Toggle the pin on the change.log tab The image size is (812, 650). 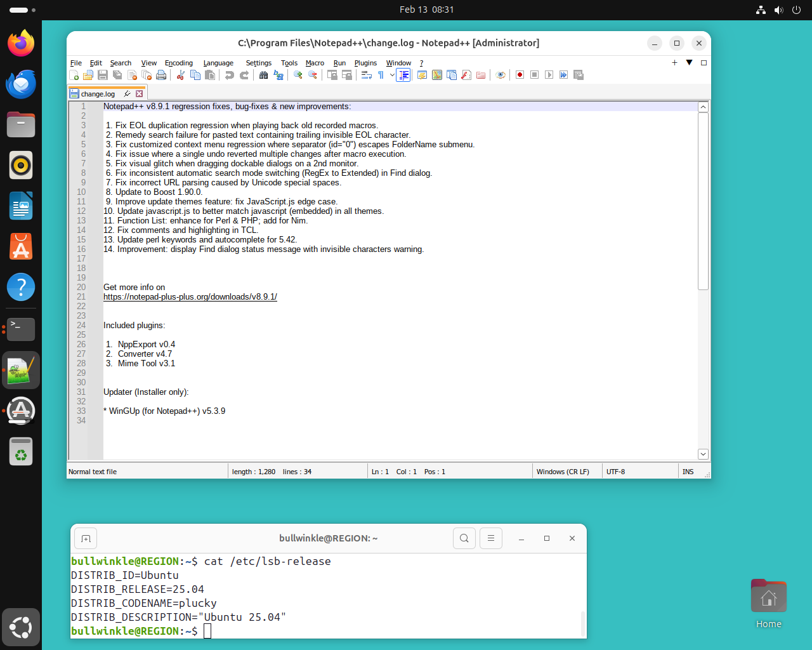pyautogui.click(x=127, y=93)
